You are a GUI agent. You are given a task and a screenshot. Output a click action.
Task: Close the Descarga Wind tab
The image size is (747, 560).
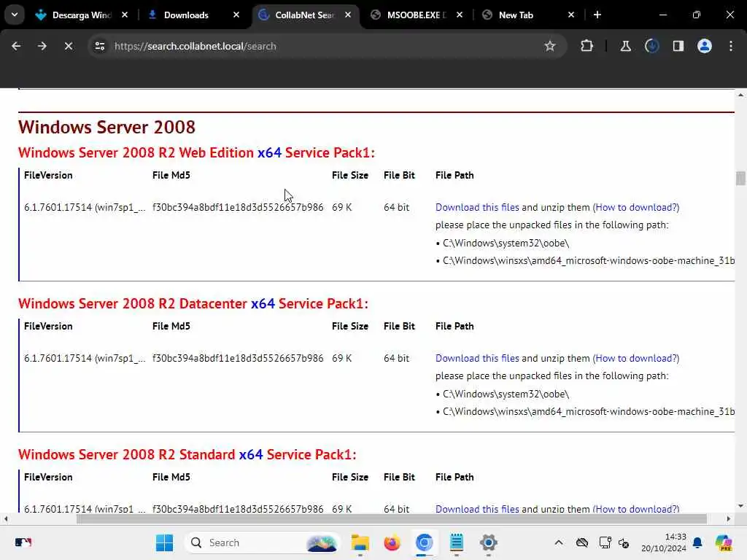(125, 15)
